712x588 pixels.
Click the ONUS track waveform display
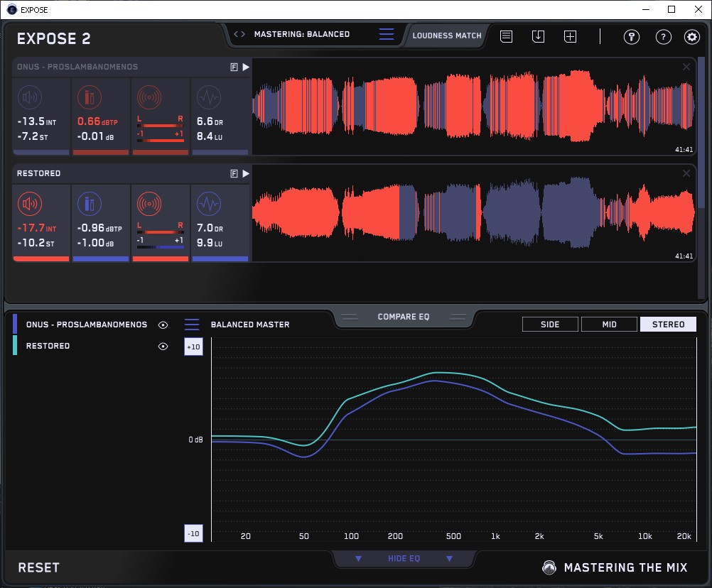[x=474, y=107]
